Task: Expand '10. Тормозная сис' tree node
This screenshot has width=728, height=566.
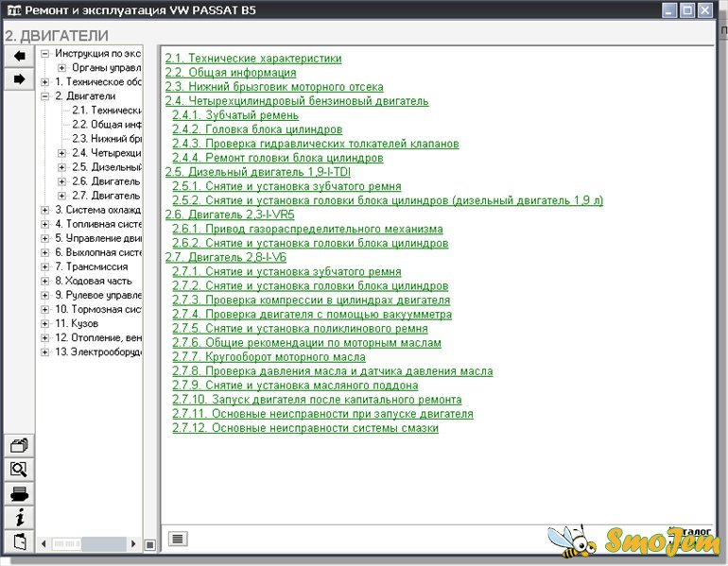Action: coord(45,309)
